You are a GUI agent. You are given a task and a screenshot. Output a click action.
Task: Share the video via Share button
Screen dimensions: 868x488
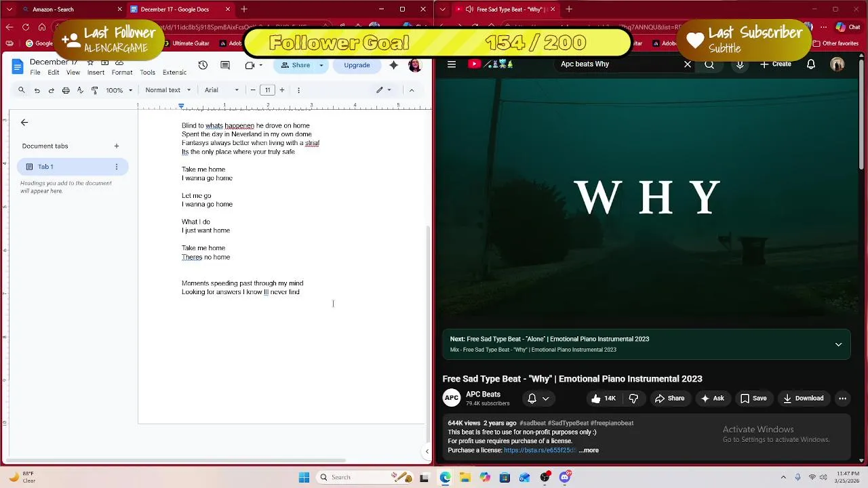coord(669,399)
